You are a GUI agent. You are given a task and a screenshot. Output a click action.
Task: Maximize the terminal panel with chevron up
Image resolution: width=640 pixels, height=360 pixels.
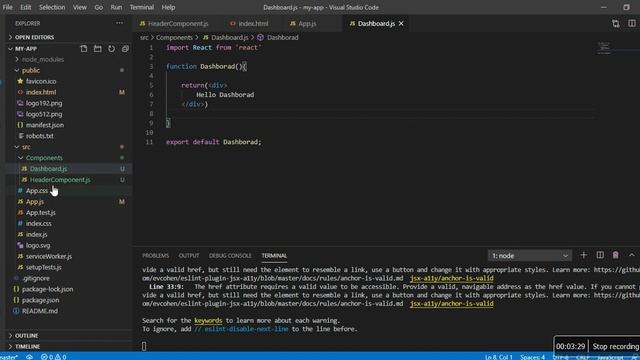click(x=631, y=255)
